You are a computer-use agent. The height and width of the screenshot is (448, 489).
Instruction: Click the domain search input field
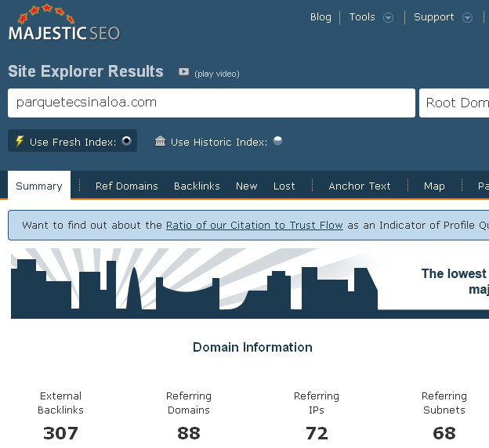click(x=211, y=103)
